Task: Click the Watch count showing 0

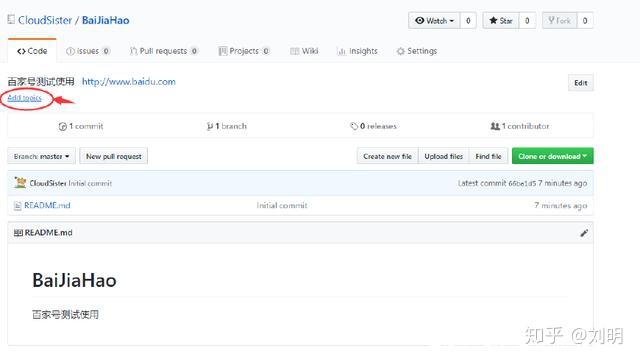Action: pyautogui.click(x=468, y=20)
